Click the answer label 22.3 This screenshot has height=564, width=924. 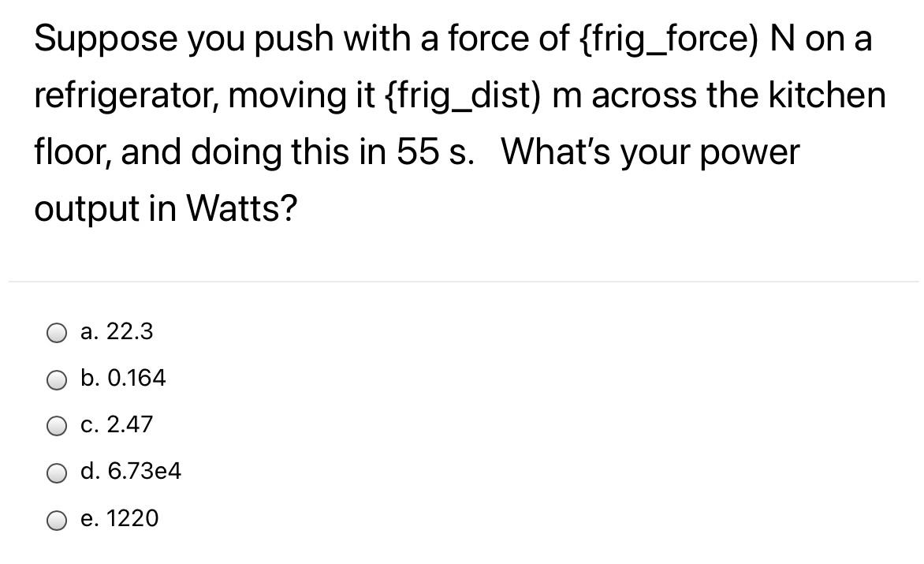(x=117, y=332)
